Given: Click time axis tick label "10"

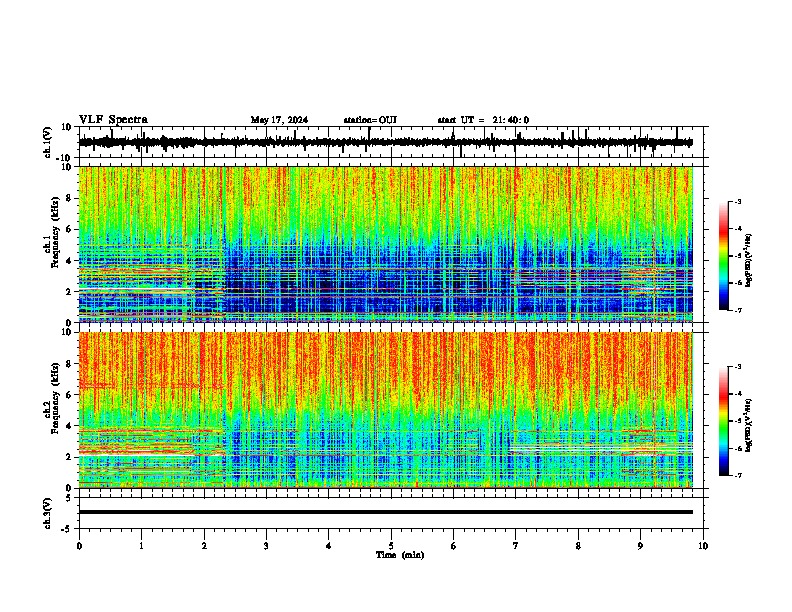Looking at the screenshot, I should pyautogui.click(x=703, y=546).
